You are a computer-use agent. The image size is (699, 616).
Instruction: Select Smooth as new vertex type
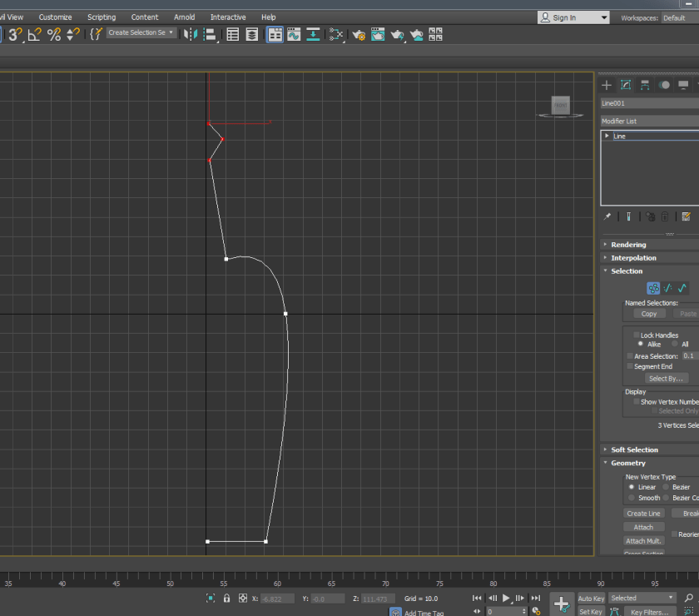click(x=632, y=498)
